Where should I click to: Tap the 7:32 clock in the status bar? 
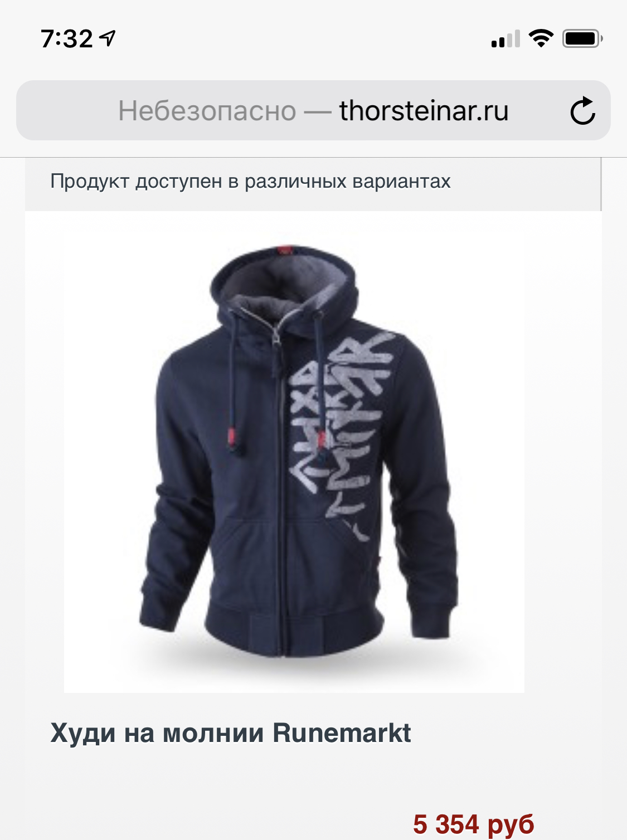[67, 39]
